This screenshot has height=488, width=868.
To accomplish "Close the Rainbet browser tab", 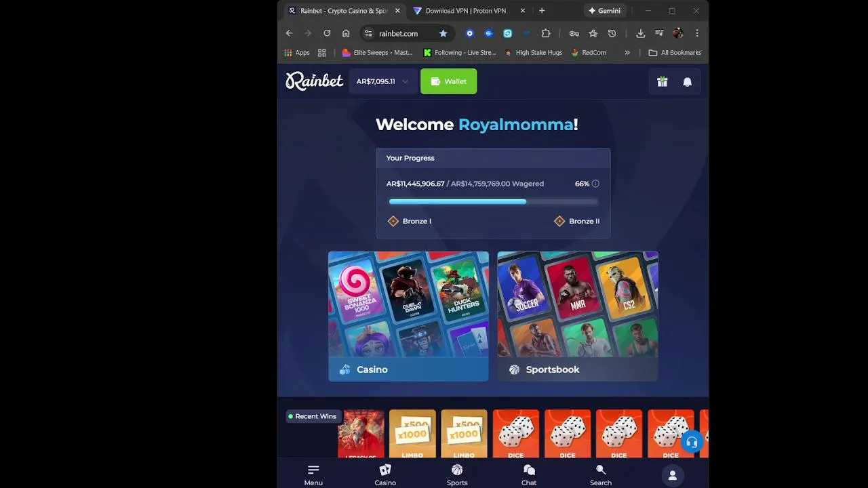I will 397,11.
